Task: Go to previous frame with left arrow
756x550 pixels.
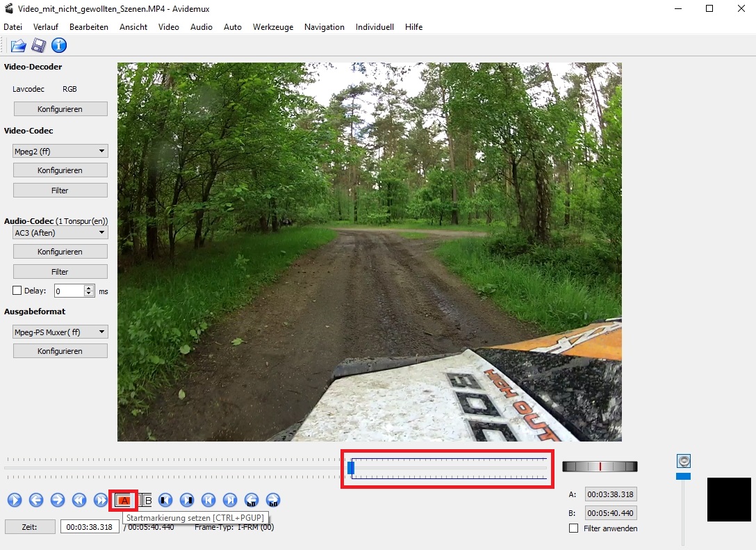Action: pyautogui.click(x=36, y=500)
